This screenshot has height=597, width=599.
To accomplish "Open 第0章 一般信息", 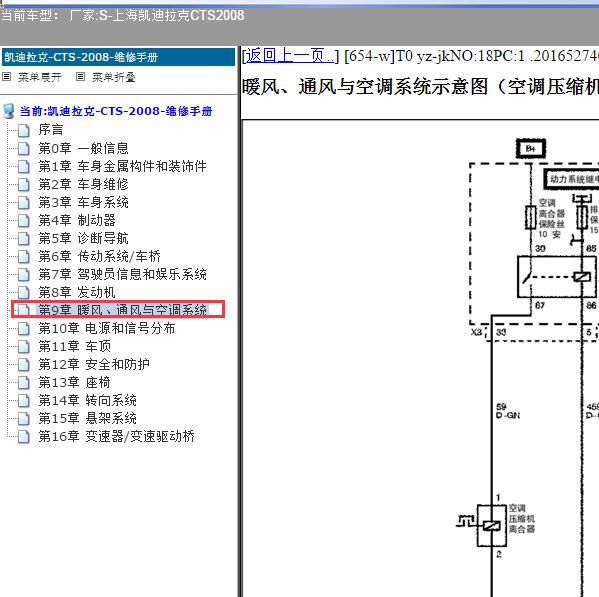I will [x=83, y=148].
